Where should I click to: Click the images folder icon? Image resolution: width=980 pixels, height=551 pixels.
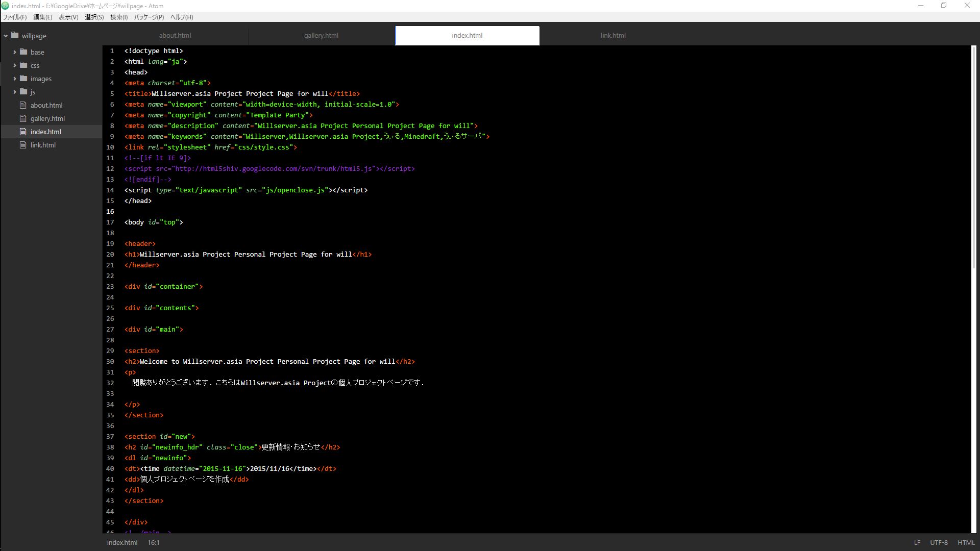click(x=23, y=78)
